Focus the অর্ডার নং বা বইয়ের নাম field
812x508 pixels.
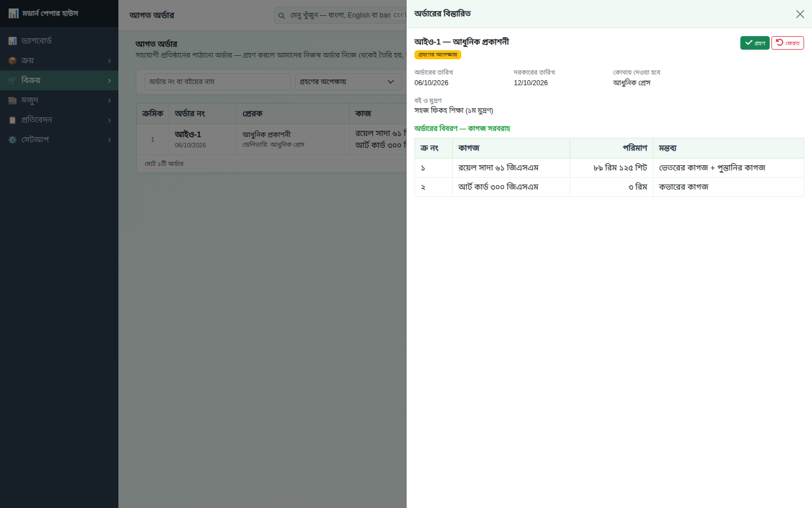218,82
